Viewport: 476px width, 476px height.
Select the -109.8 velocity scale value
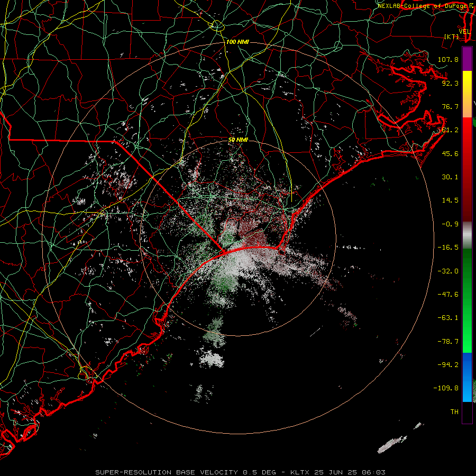tap(446, 388)
